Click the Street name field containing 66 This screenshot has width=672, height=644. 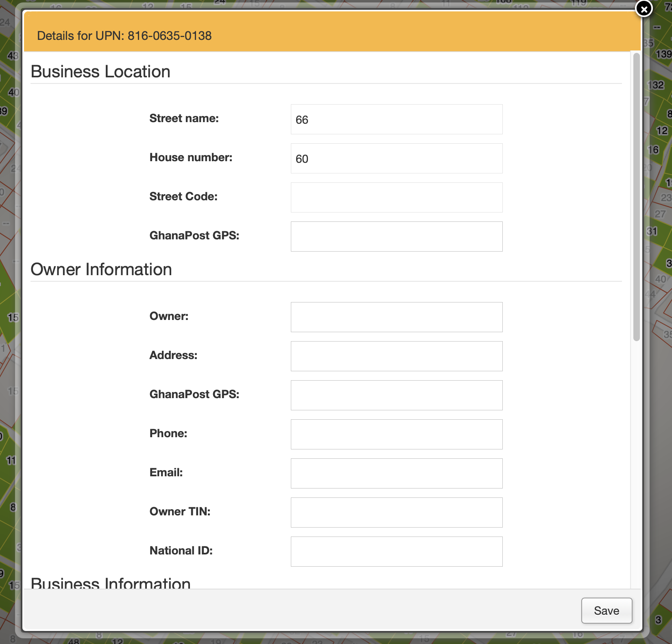(396, 120)
